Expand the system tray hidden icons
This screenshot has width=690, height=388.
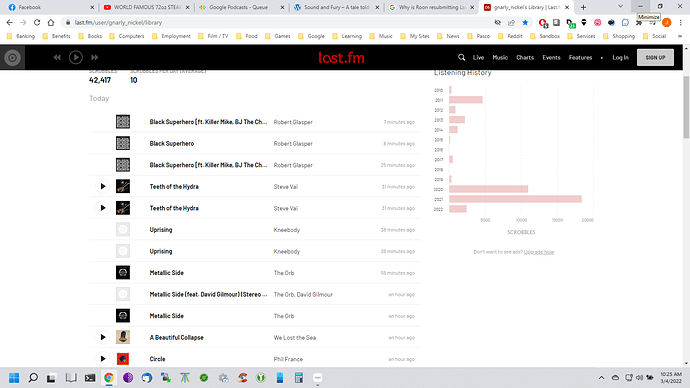pyautogui.click(x=601, y=378)
